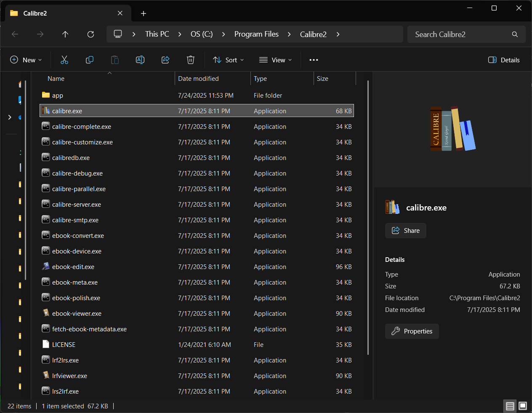
Task: Switch to large thumbnails view in status bar
Action: 523,406
